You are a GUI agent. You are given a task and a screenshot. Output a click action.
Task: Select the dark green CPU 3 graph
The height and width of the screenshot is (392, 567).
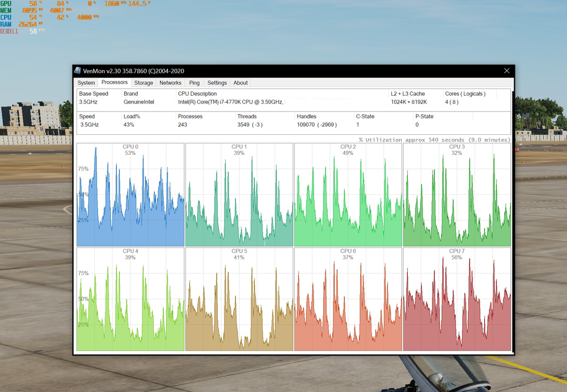click(456, 195)
